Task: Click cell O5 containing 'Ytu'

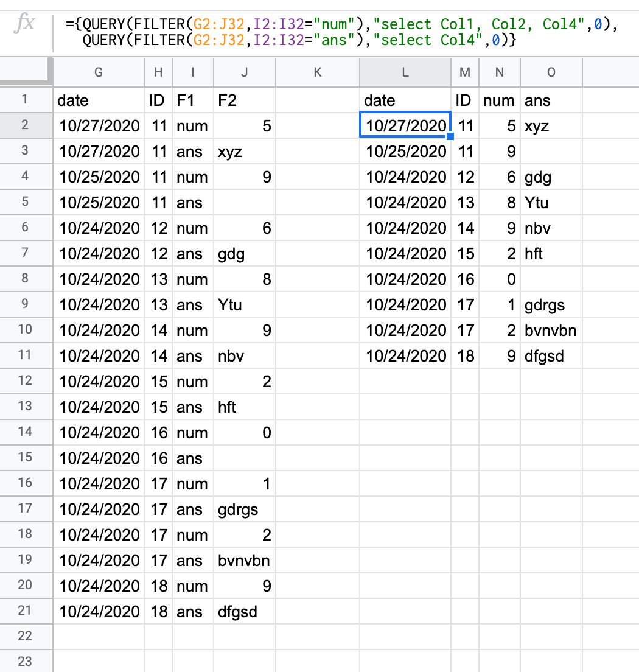Action: [551, 202]
